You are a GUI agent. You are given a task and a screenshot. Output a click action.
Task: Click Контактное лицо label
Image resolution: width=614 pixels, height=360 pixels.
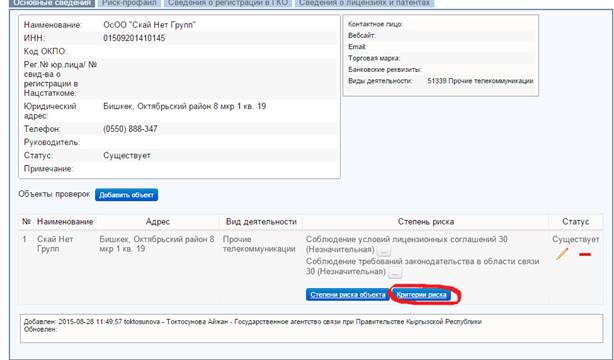(375, 24)
